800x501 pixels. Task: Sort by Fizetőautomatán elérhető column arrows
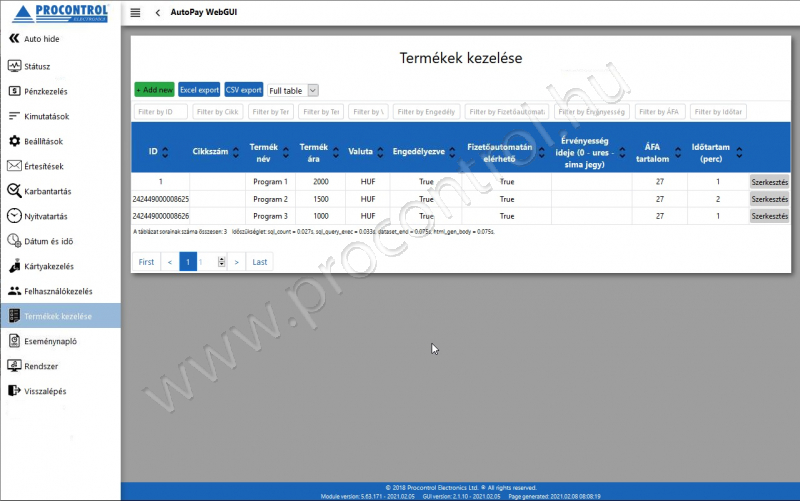click(541, 152)
